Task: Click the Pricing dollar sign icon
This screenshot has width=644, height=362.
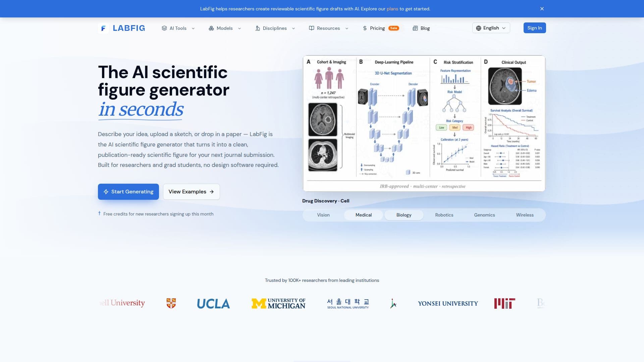Action: tap(365, 28)
